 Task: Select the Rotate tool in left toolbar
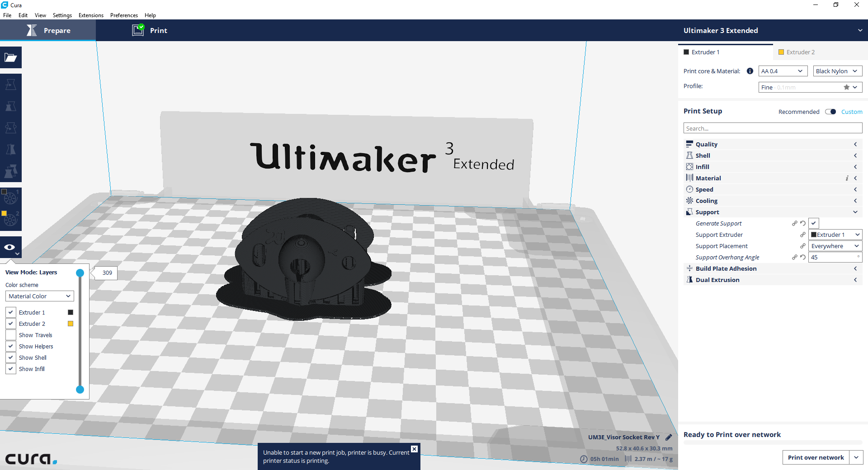pyautogui.click(x=11, y=128)
